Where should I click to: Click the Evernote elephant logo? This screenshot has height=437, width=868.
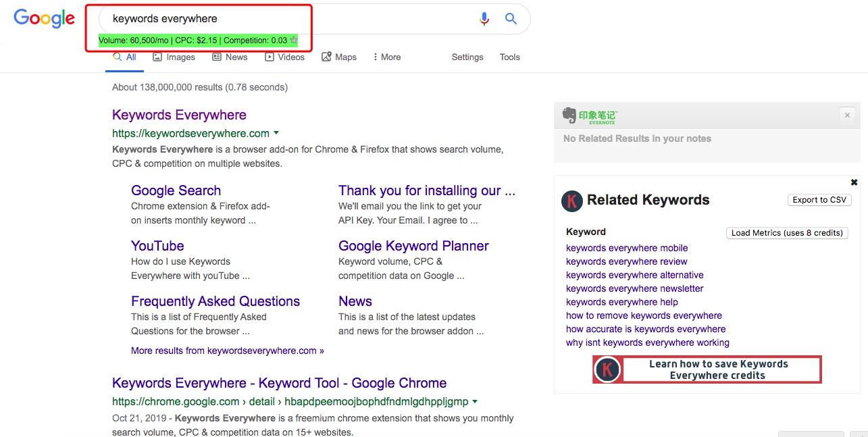(569, 115)
